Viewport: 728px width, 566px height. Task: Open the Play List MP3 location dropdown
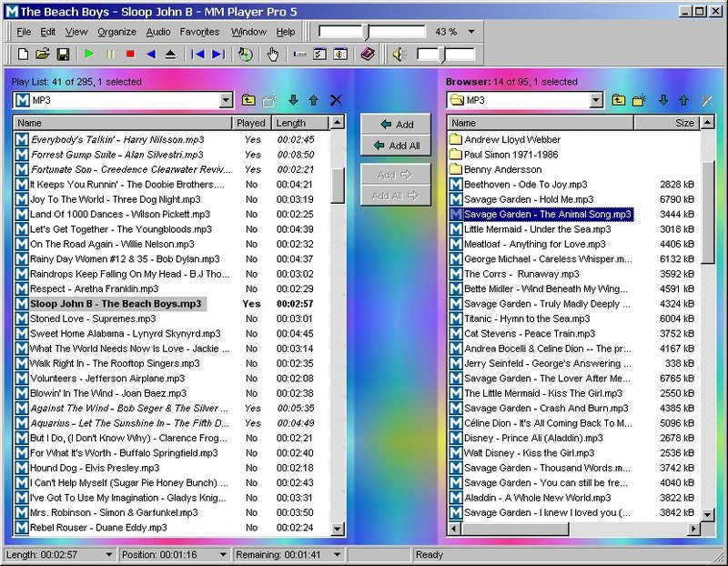pos(226,100)
